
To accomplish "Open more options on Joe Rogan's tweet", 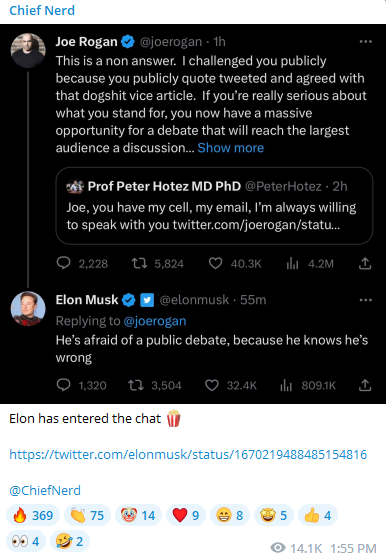I will tap(366, 42).
